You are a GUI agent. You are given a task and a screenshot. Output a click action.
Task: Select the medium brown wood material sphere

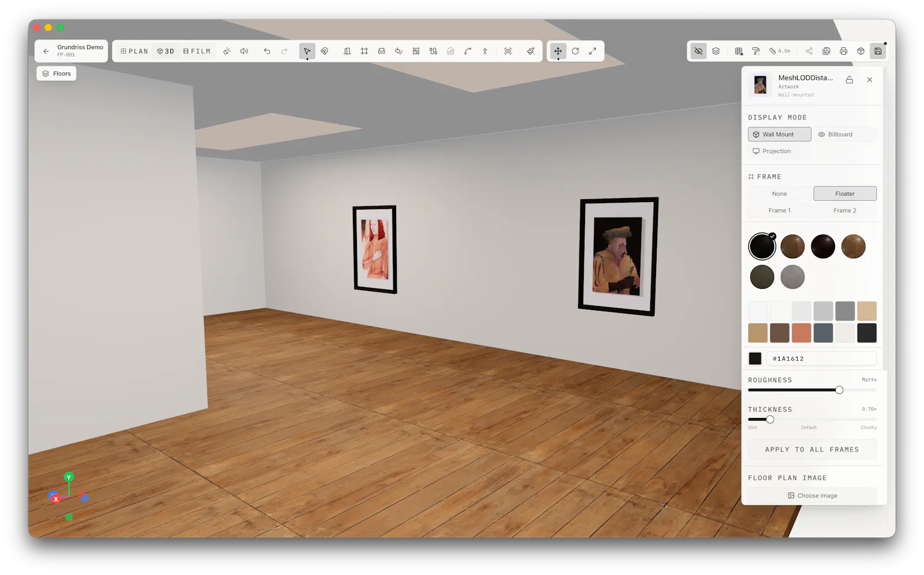(x=793, y=247)
